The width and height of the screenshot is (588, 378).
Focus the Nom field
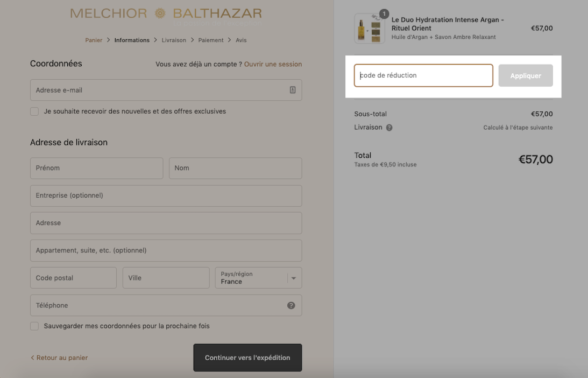tap(236, 168)
